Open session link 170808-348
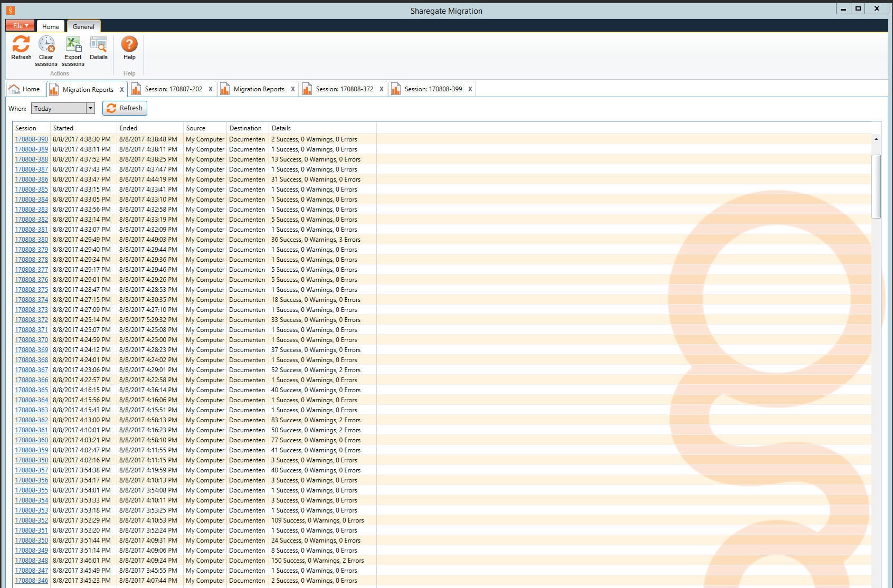Screen dimensions: 893x588 (31, 561)
